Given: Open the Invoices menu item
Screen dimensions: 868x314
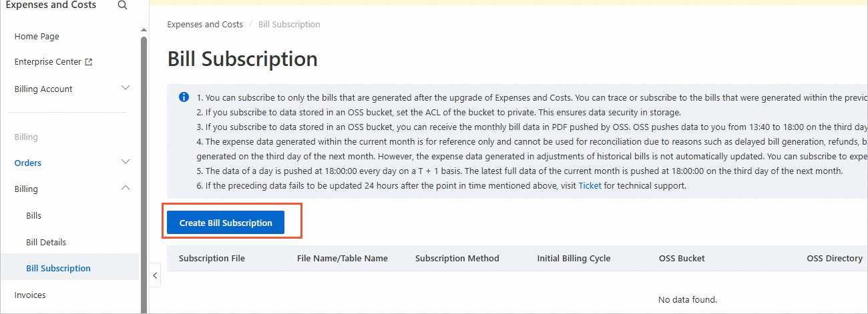Looking at the screenshot, I should 30,295.
